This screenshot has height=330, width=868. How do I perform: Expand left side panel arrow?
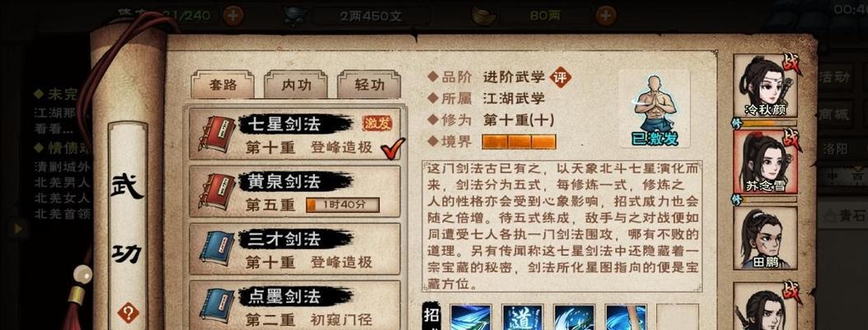coord(18,229)
